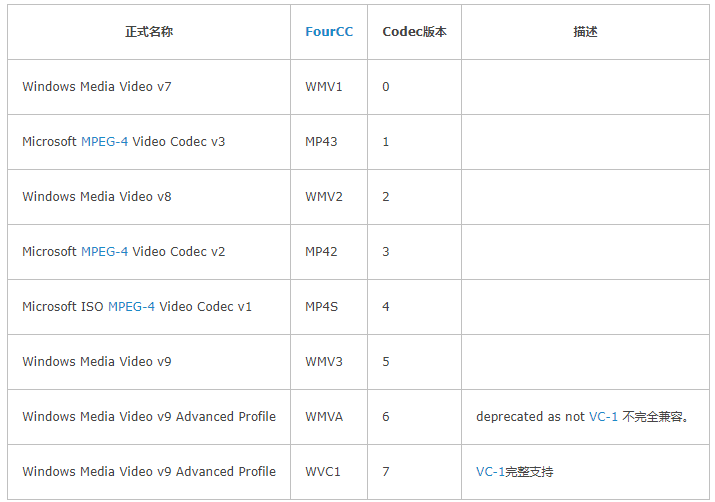This screenshot has height=502, width=715.
Task: Select codec version 7 cell
Action: click(414, 472)
